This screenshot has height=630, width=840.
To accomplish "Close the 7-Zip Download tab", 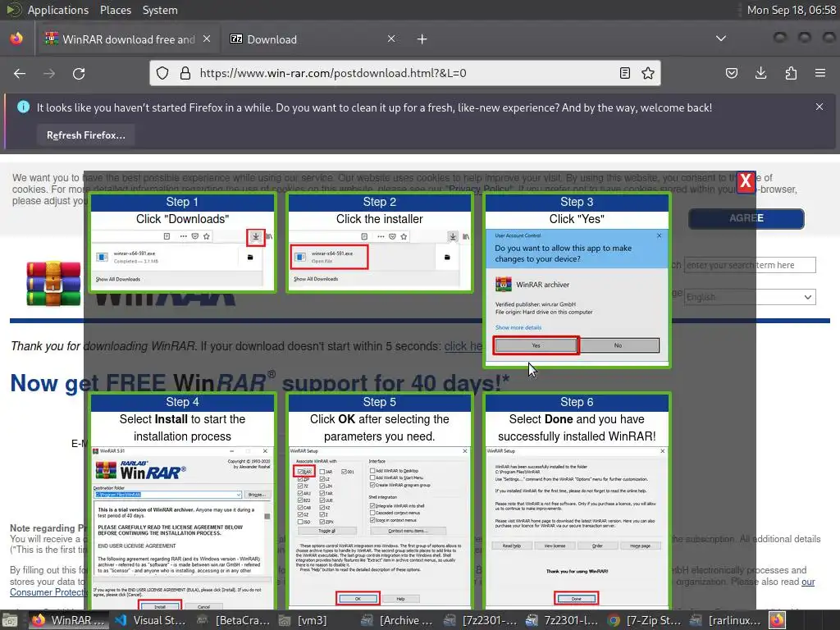I will point(391,39).
